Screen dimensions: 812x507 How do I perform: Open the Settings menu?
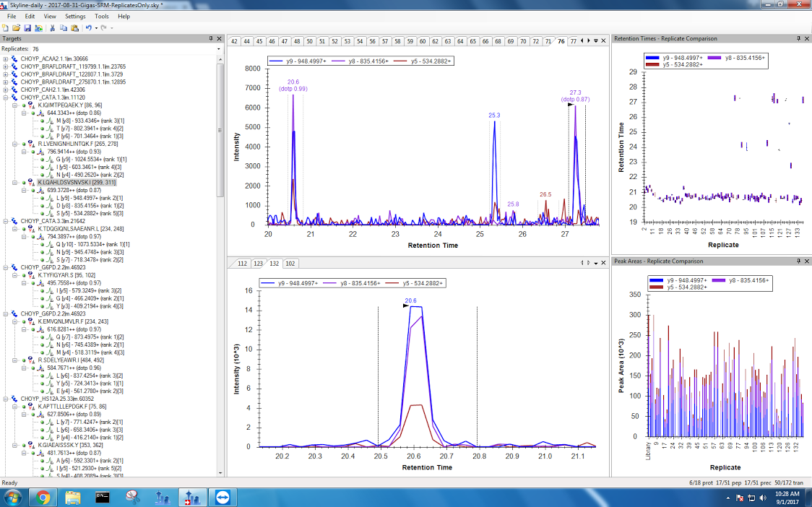coord(74,16)
